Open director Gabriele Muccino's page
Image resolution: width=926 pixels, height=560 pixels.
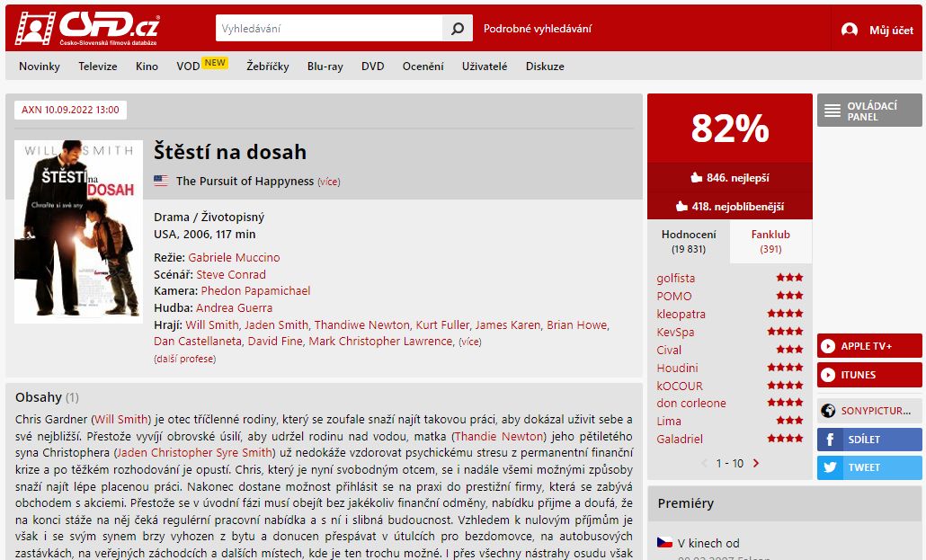coord(234,258)
